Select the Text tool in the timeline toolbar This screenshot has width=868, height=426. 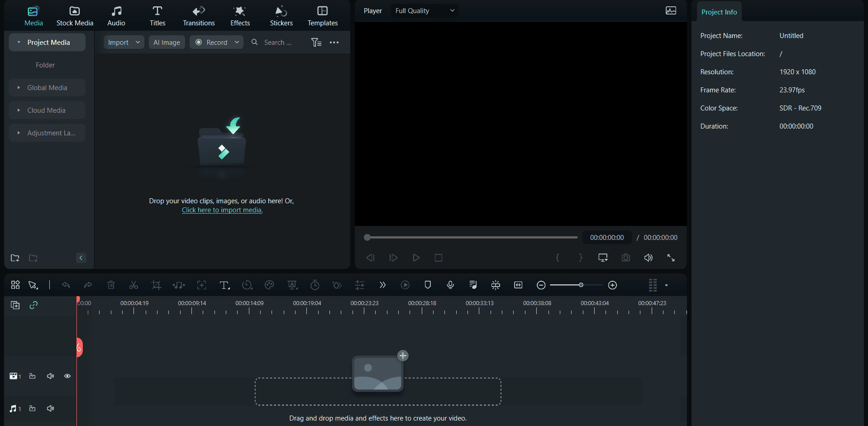pos(225,285)
